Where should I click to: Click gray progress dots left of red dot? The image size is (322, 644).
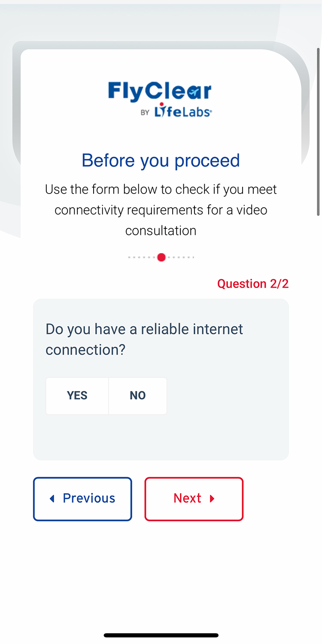pos(142,258)
